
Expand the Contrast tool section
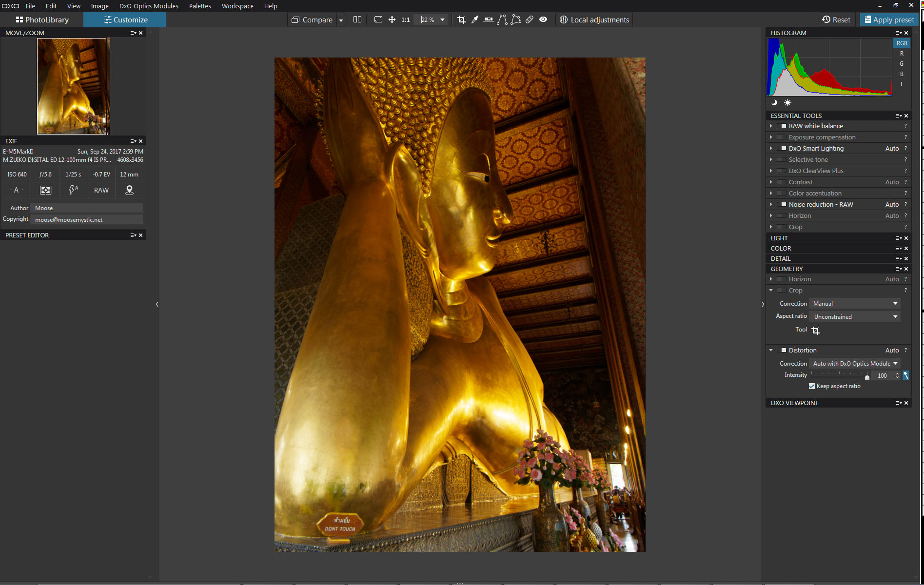771,182
